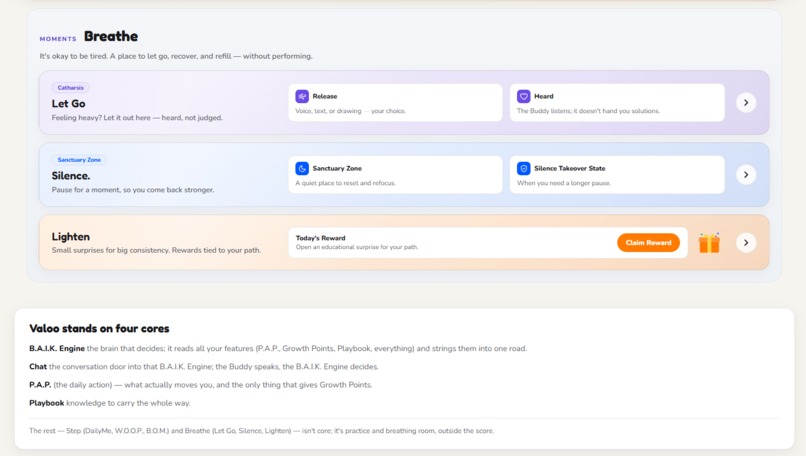Click the Lighten heading
806x456 pixels.
tap(70, 236)
